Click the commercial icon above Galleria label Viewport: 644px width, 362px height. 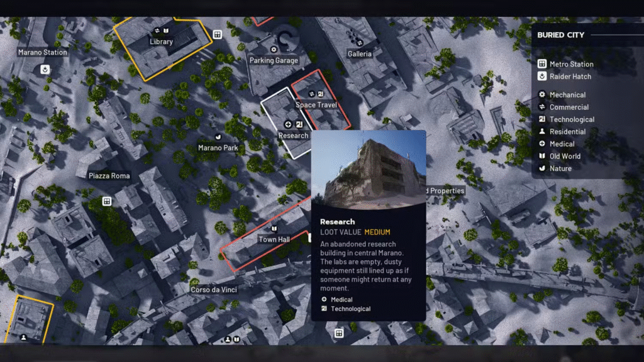point(360,43)
